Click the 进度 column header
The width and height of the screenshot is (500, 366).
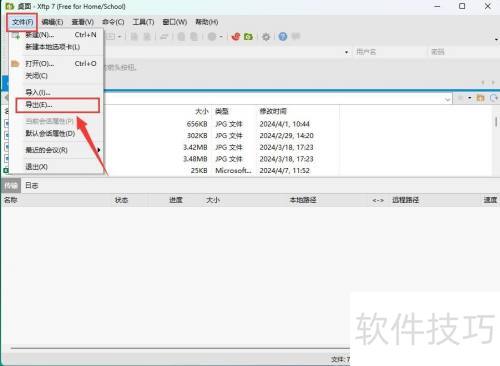(176, 200)
